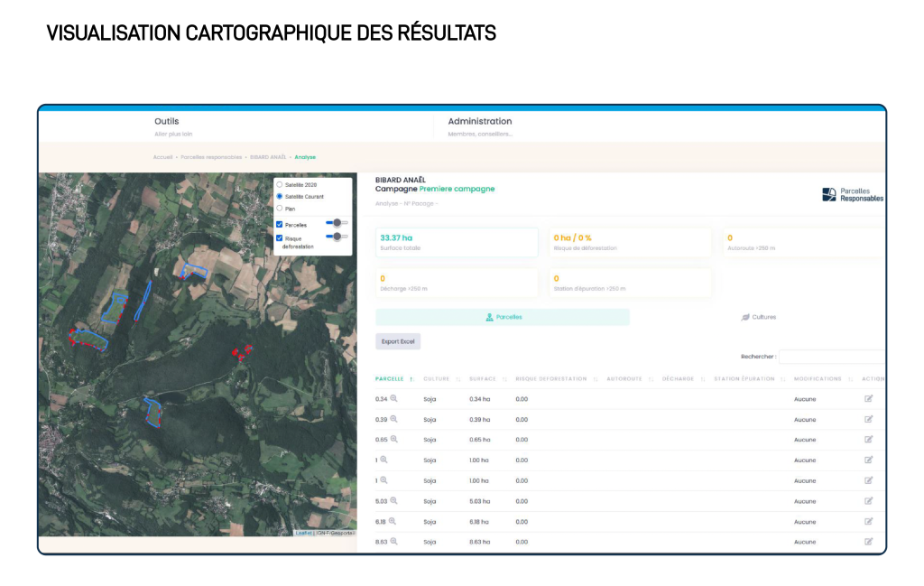
Task: Switch to the Cultures tab
Action: (x=757, y=317)
